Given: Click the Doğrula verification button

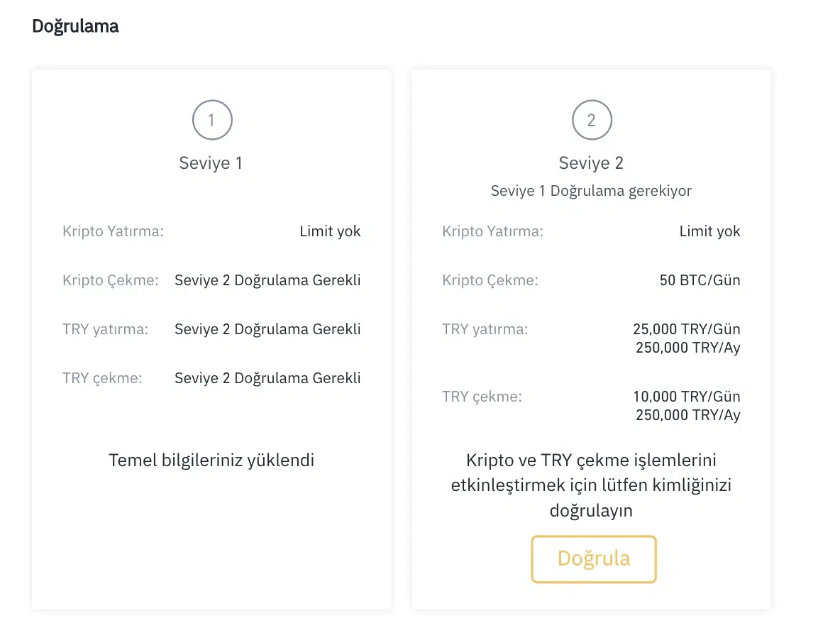Looking at the screenshot, I should [x=594, y=559].
